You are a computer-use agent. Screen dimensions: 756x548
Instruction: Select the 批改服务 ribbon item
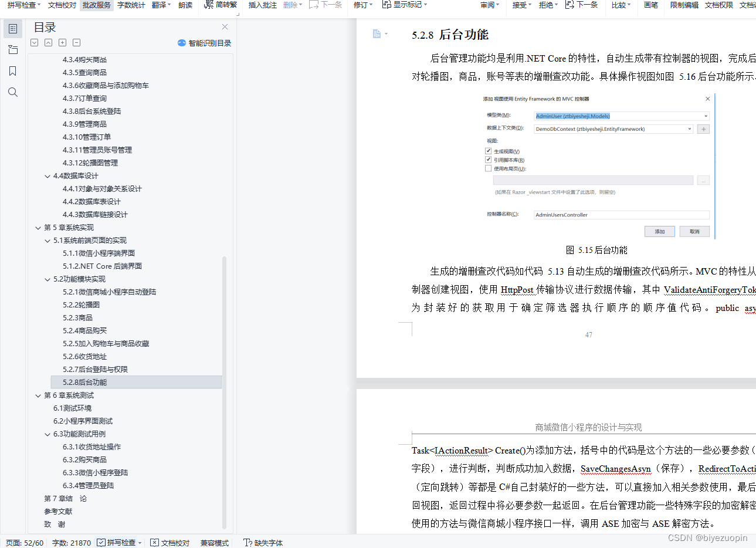pyautogui.click(x=97, y=5)
